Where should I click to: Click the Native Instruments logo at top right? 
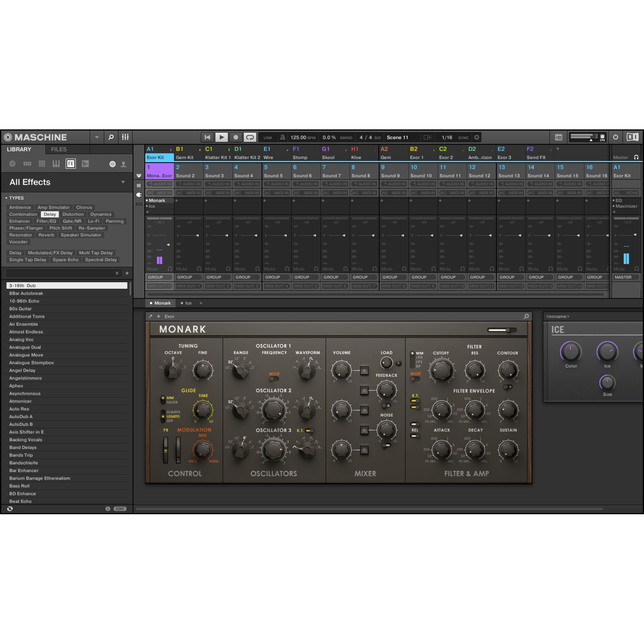[633, 137]
